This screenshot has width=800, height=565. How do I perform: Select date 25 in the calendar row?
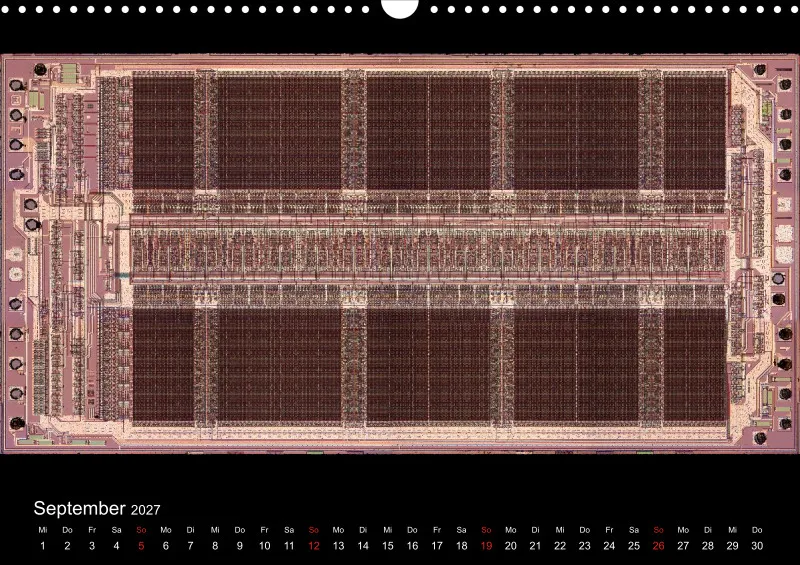coord(634,546)
